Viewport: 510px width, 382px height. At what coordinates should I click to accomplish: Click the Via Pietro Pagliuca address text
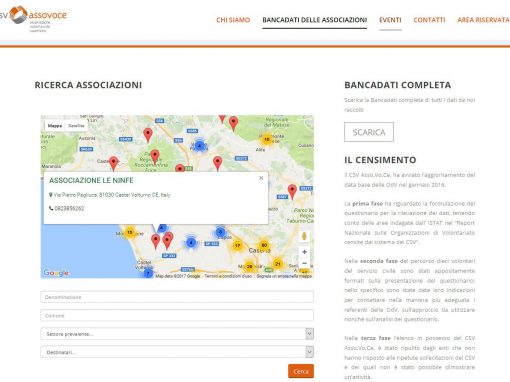(x=112, y=195)
